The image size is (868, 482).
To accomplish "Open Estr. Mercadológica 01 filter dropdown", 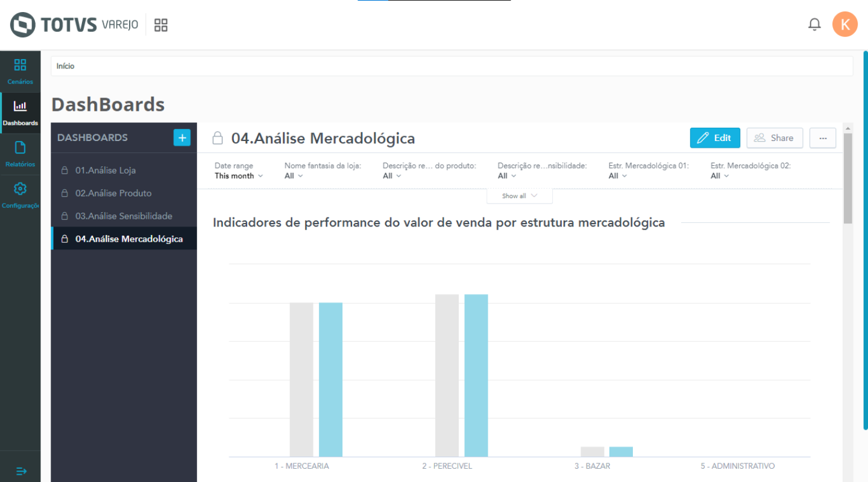I will pos(618,176).
